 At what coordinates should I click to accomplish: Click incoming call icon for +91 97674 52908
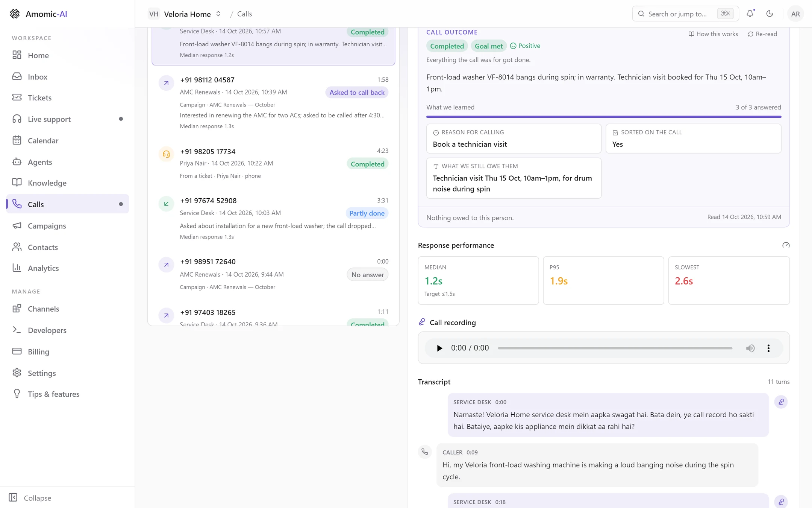pyautogui.click(x=166, y=204)
